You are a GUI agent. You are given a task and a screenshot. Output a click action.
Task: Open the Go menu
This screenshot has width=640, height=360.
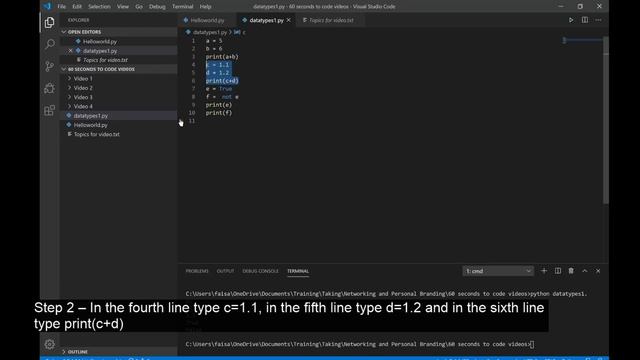(139, 7)
